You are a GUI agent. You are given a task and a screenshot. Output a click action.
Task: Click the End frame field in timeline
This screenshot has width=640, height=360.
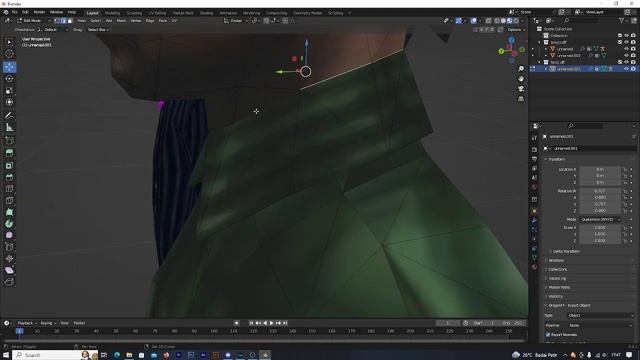pyautogui.click(x=513, y=323)
